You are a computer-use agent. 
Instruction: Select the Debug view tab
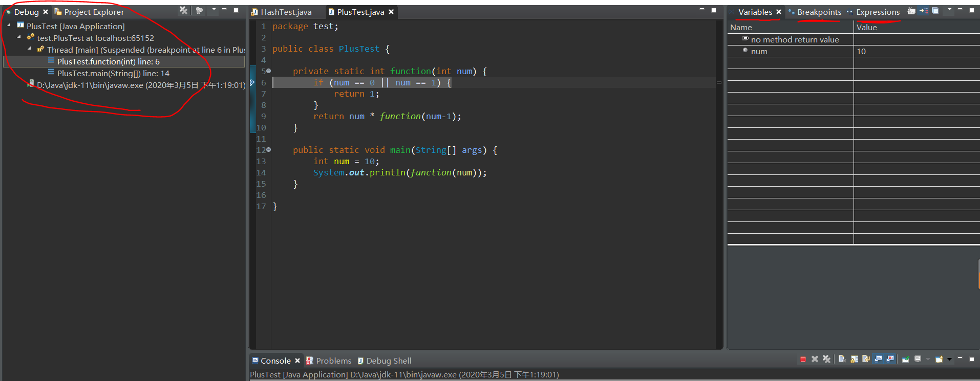click(x=26, y=12)
